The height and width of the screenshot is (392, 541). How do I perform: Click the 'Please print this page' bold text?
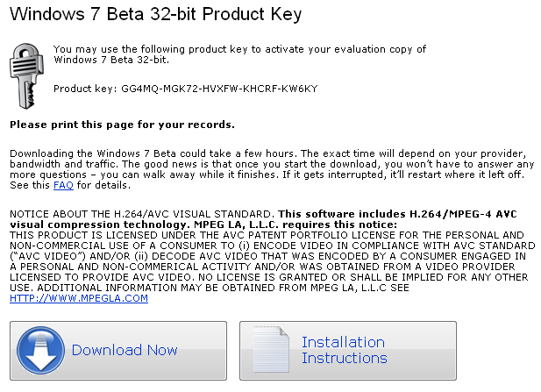[122, 125]
